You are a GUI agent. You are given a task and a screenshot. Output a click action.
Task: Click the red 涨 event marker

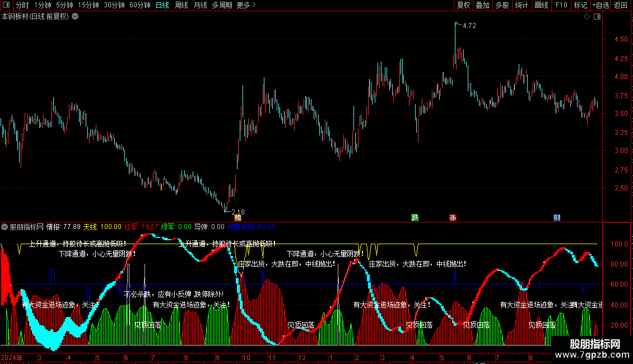click(453, 217)
